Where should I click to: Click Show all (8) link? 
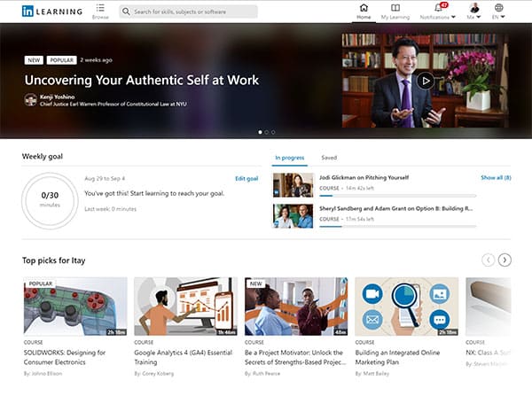tap(496, 178)
